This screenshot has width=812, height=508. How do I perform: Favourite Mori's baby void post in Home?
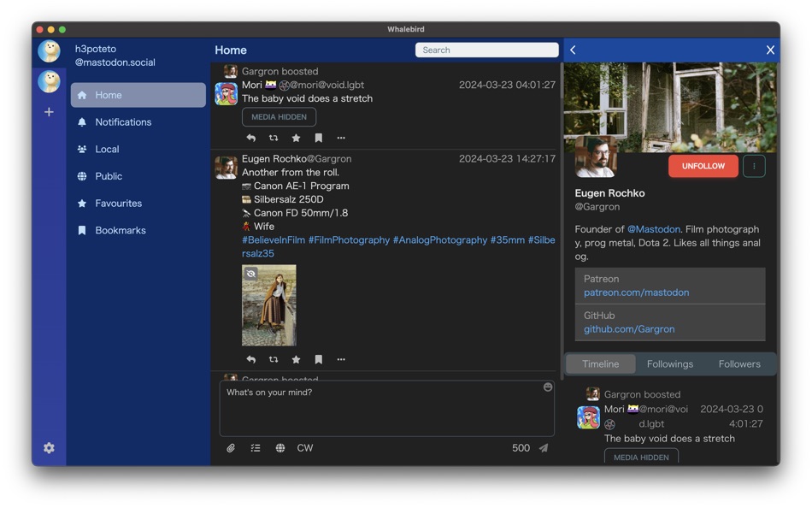(296, 138)
